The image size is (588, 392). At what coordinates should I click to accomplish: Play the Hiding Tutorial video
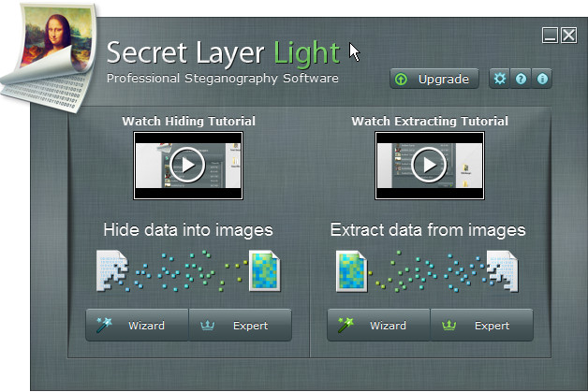tap(188, 166)
